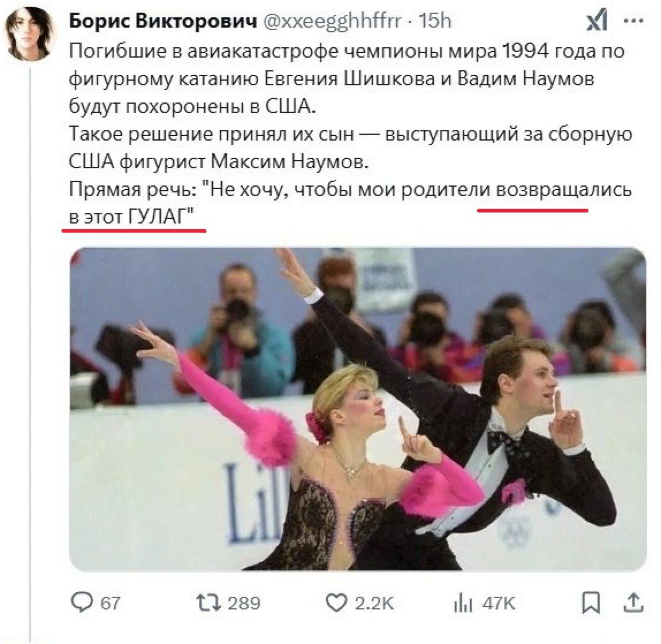Open view analytics bar chart icon

coord(462,603)
